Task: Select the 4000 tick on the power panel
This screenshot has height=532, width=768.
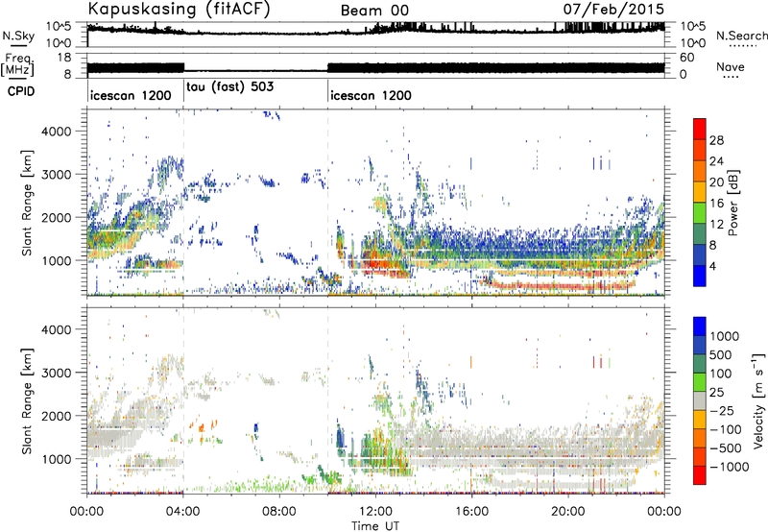Action: [x=57, y=132]
